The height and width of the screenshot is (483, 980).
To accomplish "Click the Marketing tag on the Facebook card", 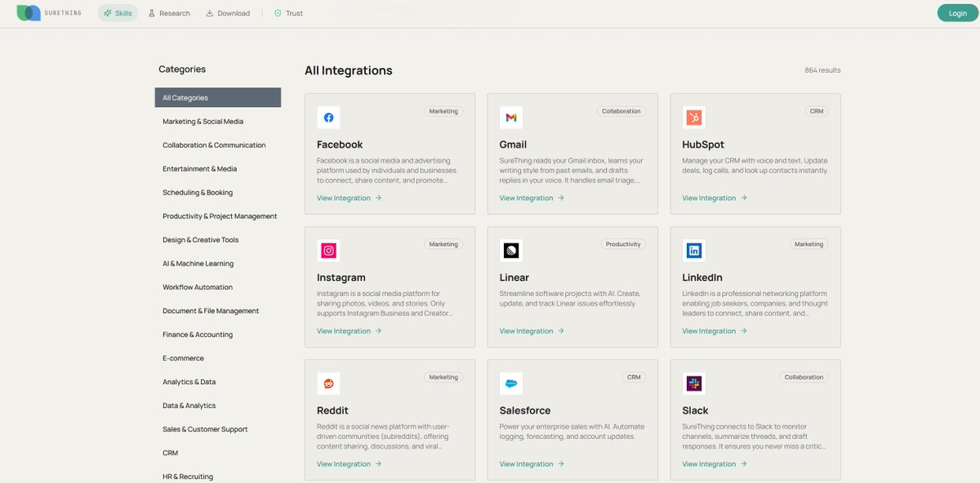I will click(x=443, y=111).
